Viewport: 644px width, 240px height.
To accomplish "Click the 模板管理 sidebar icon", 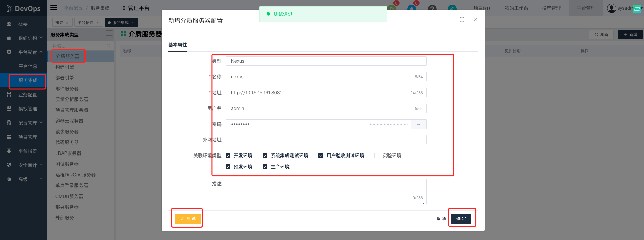I will pos(9,109).
